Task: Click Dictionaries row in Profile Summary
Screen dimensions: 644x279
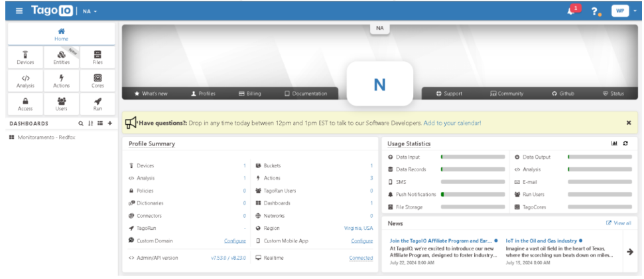Action: [187, 203]
